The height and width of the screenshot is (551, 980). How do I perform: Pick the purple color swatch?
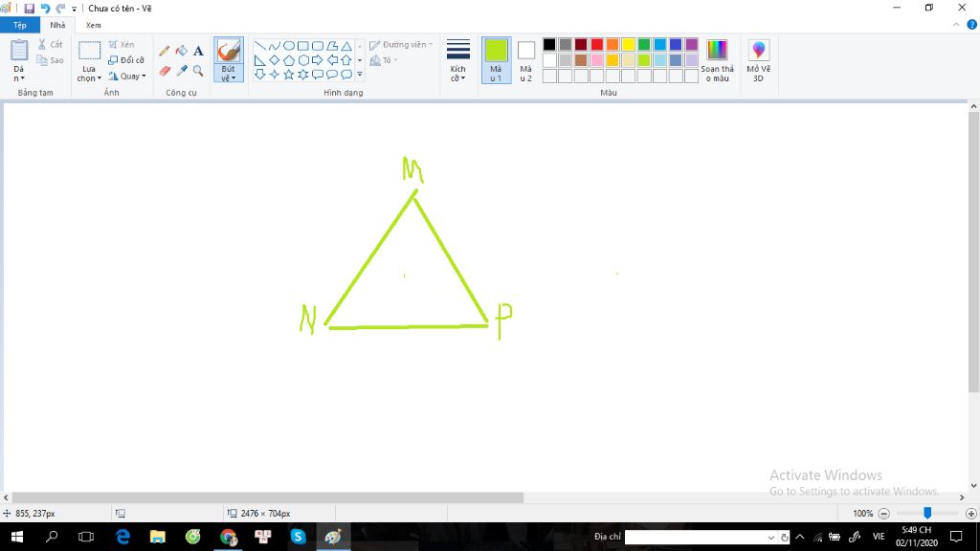tap(691, 44)
